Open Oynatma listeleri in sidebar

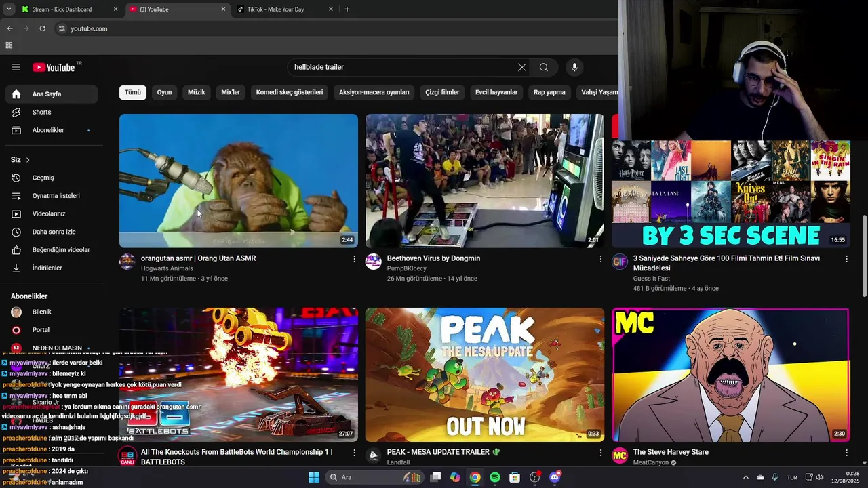point(52,196)
